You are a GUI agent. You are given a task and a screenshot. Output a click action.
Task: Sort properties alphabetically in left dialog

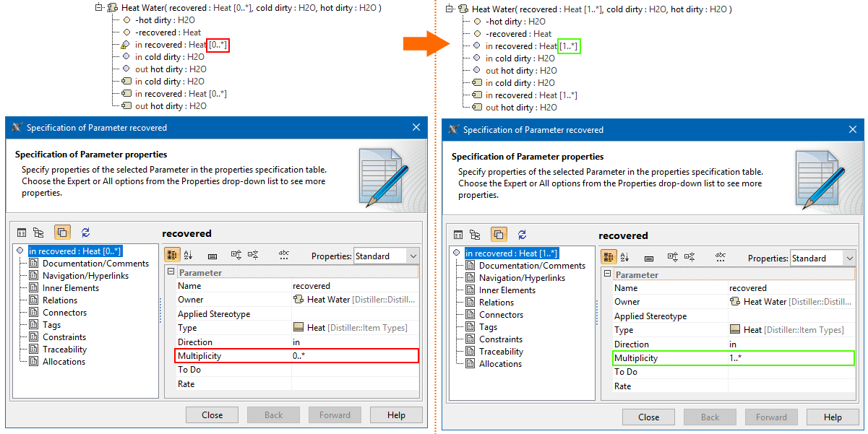[189, 256]
